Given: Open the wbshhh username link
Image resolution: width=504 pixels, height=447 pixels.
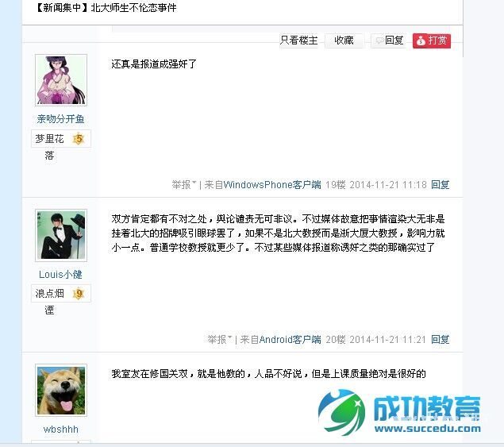Looking at the screenshot, I should click(x=61, y=430).
